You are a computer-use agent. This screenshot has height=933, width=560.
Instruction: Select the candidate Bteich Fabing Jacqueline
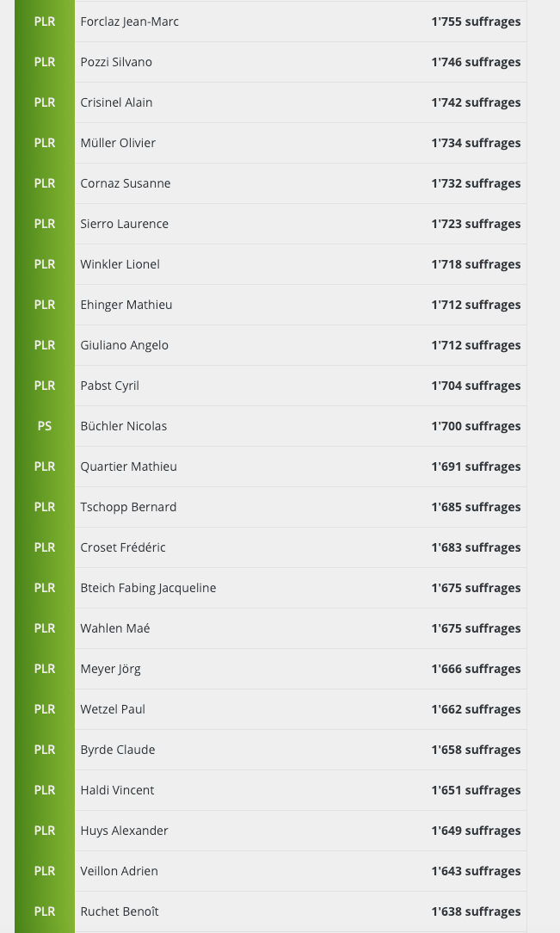pos(148,588)
